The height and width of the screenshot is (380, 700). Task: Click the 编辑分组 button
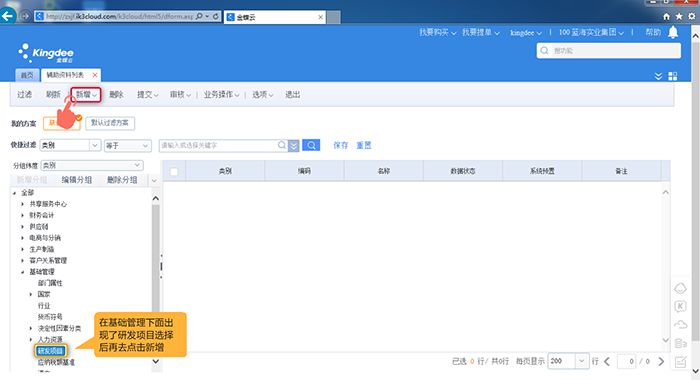77,180
